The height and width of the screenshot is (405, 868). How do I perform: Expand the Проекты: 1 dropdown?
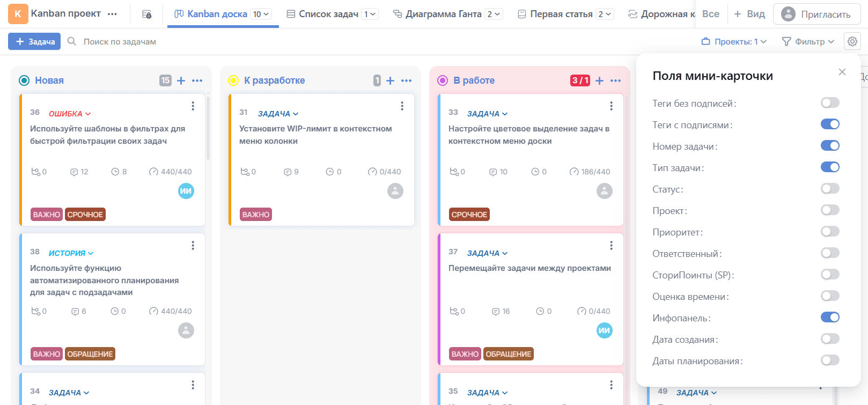pos(734,41)
